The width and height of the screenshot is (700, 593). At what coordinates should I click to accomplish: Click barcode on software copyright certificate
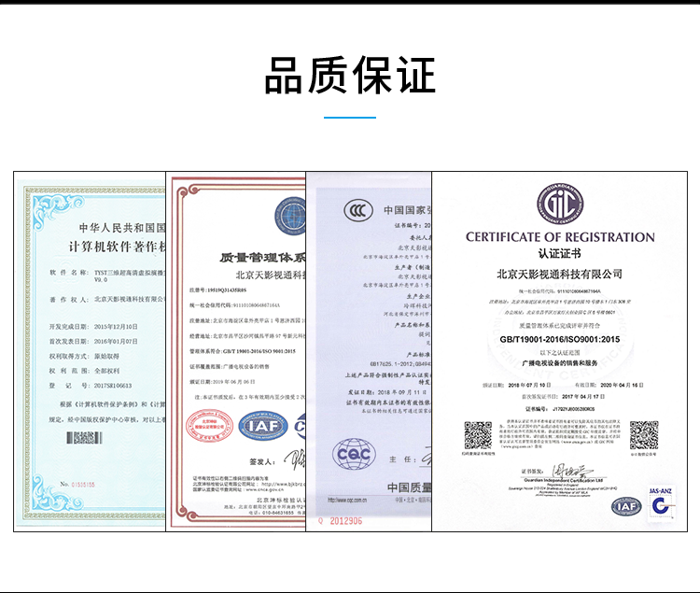(x=84, y=438)
